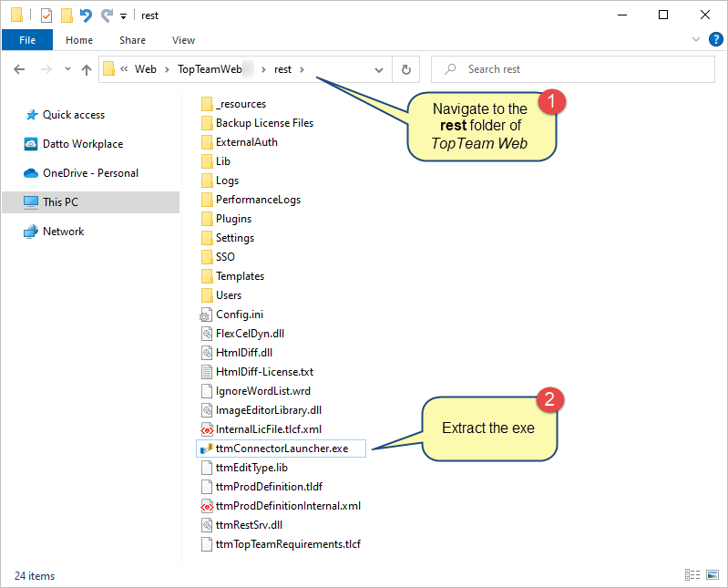Go up one folder level arrow

(87, 69)
